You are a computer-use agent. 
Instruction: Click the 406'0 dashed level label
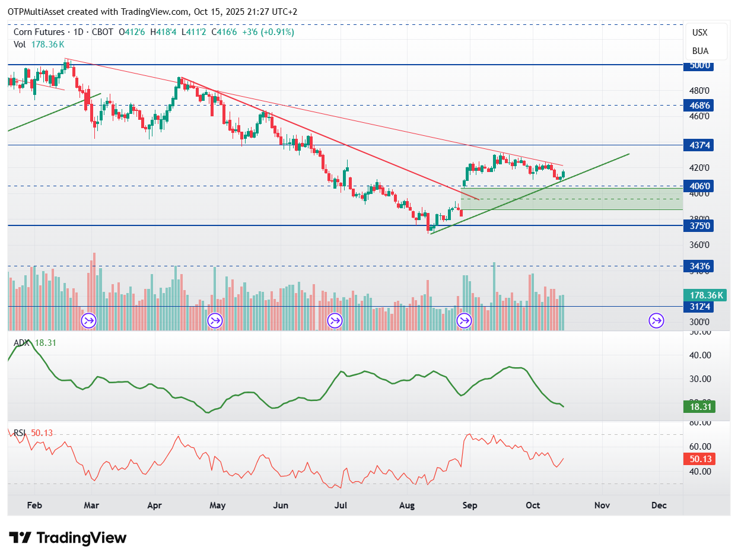700,186
